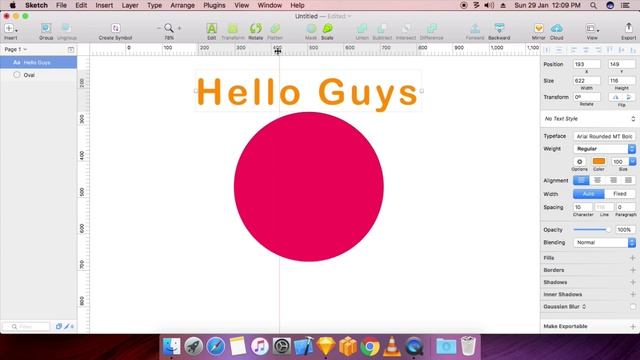Viewport: 640px width, 360px height.
Task: Select the Edit tool
Action: [211, 28]
